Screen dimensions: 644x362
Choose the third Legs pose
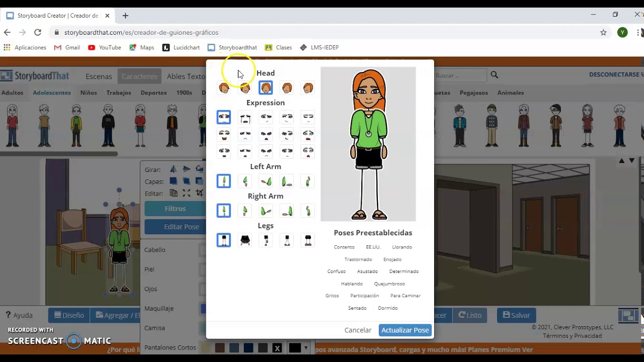point(266,240)
